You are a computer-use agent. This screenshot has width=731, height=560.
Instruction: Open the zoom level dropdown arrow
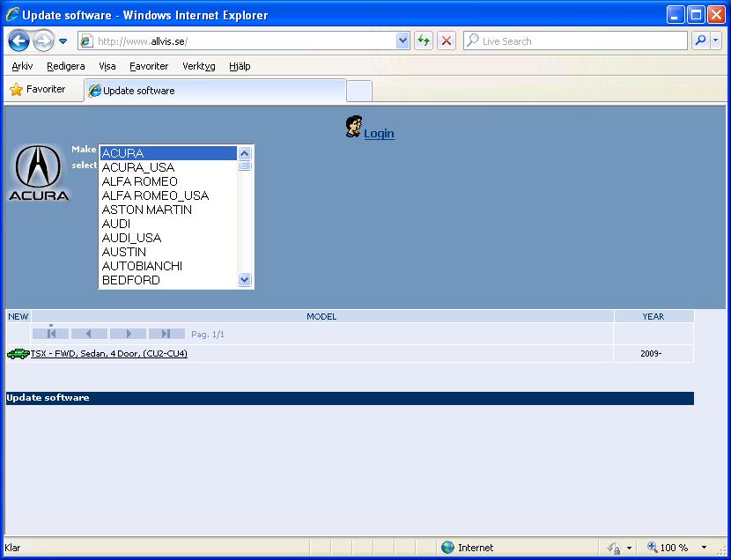(x=704, y=548)
